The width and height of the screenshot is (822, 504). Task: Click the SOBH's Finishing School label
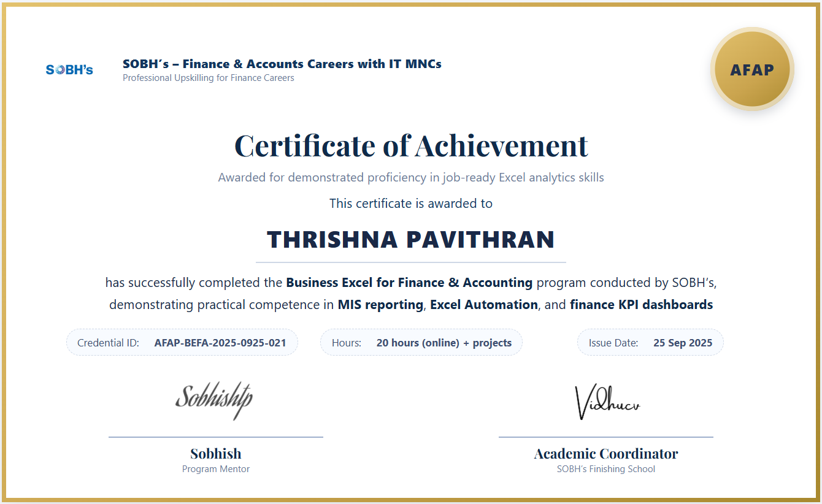[605, 469]
